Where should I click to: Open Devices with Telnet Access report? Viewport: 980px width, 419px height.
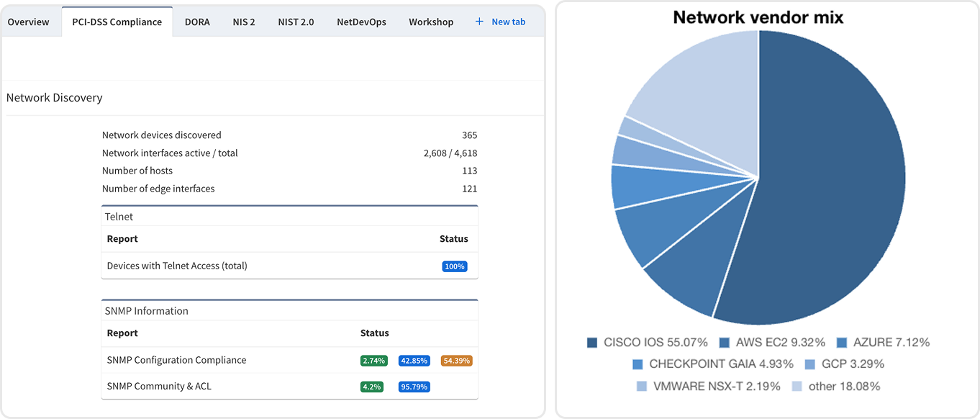click(177, 266)
